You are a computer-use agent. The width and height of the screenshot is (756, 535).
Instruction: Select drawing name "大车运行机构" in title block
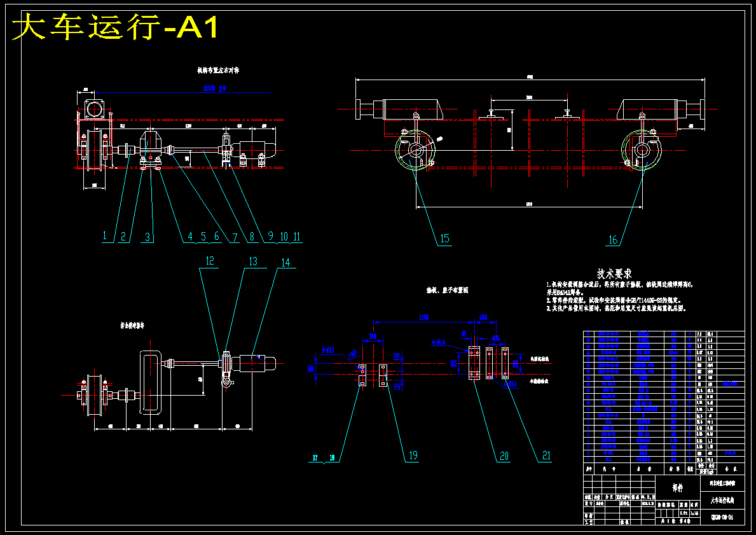click(x=722, y=501)
